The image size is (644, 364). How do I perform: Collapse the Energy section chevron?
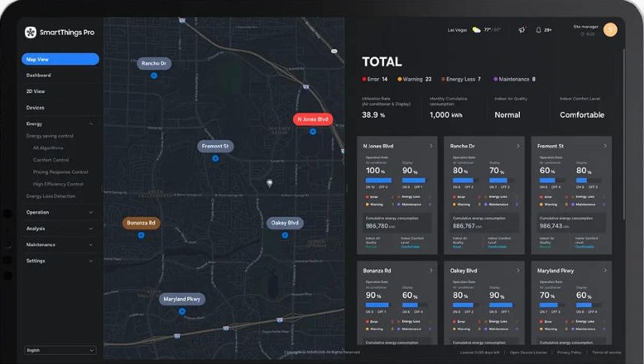point(91,124)
